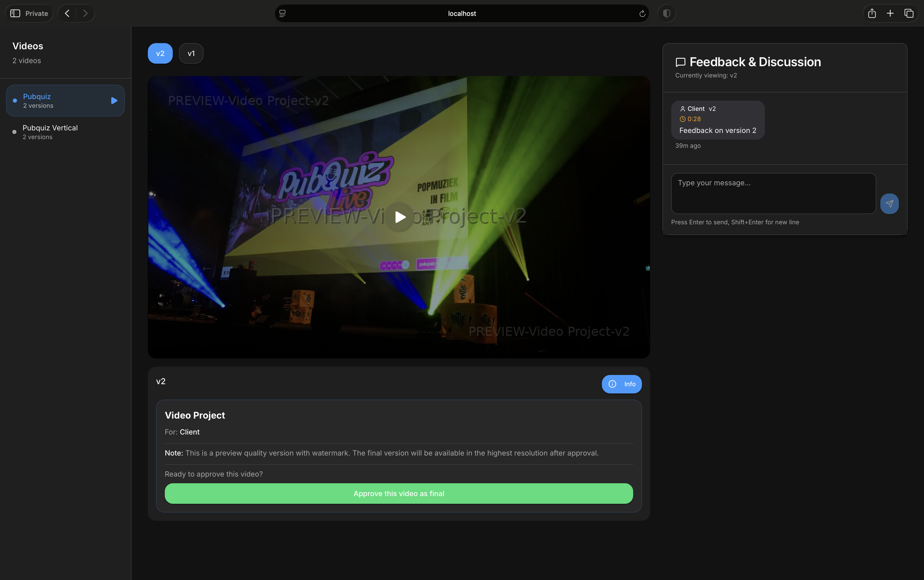Click the browser forward arrow
This screenshot has height=580, width=924.
[x=85, y=13]
